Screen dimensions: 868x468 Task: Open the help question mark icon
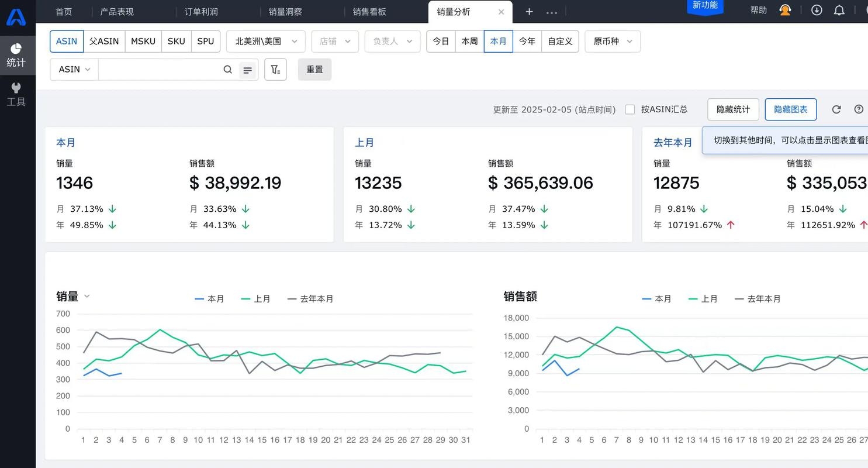point(859,109)
